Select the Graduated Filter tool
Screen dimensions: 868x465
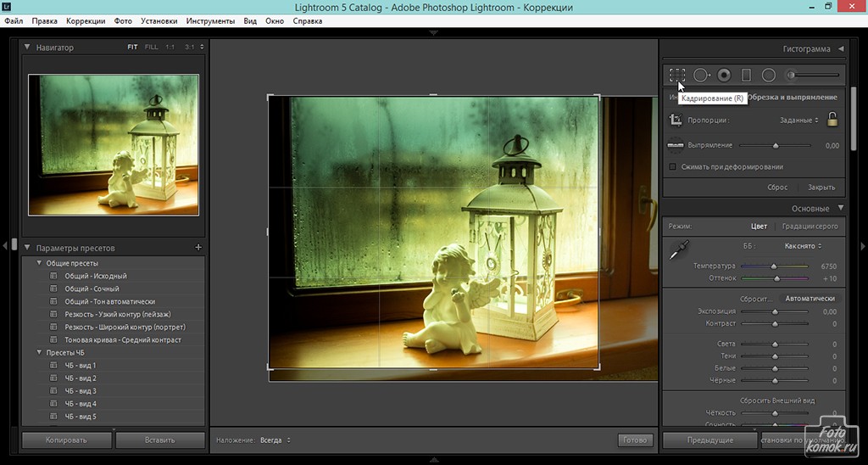(746, 75)
